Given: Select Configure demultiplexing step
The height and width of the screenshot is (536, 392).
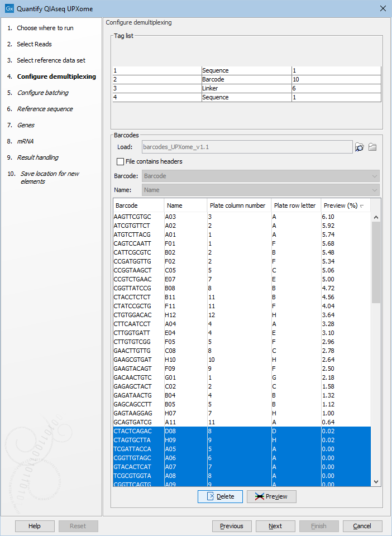Looking at the screenshot, I should (x=56, y=76).
